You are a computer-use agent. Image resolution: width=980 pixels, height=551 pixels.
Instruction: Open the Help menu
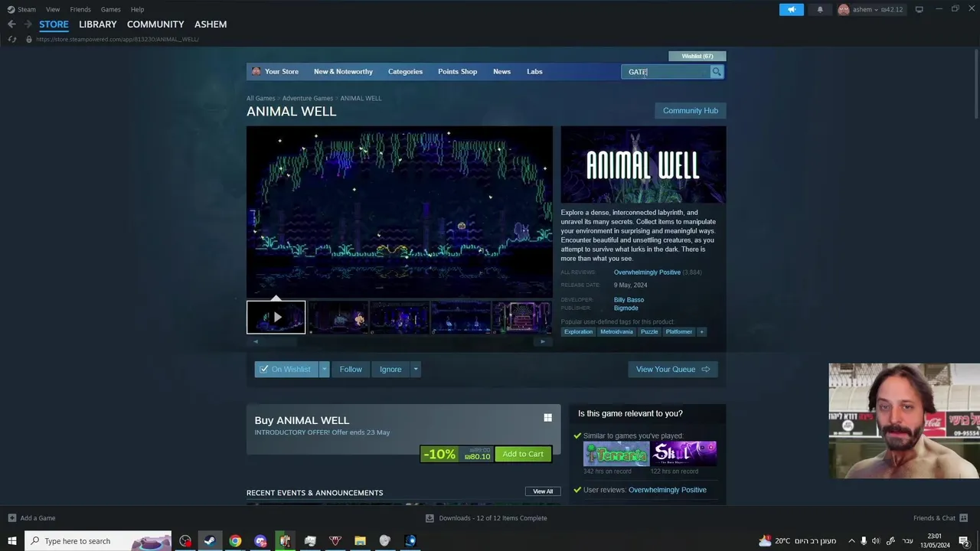click(137, 9)
